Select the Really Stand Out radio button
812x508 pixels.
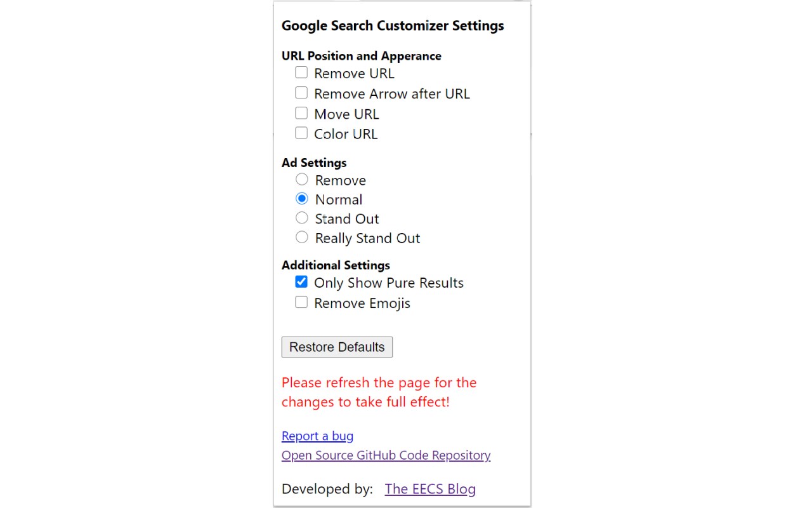click(x=302, y=237)
